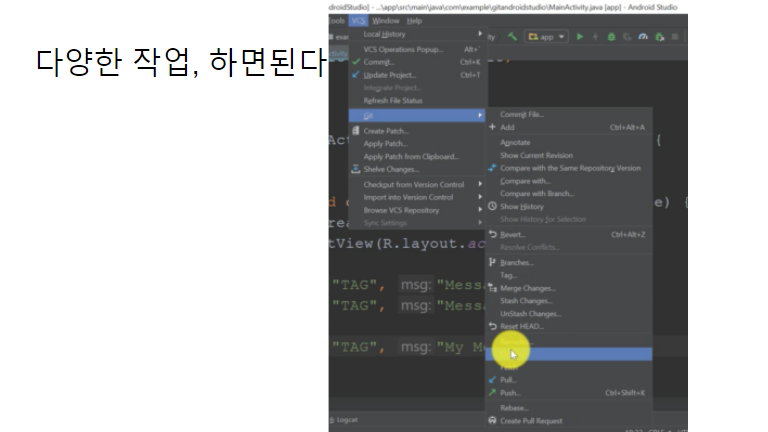Start debugging with the green bug icon
This screenshot has height=432, width=768.
(611, 37)
